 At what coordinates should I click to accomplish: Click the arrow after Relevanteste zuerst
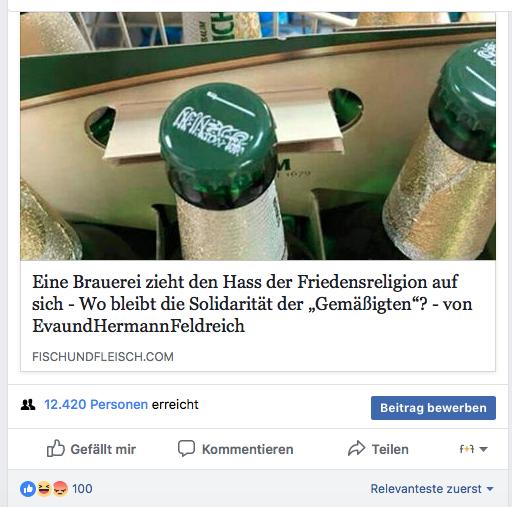tap(490, 489)
